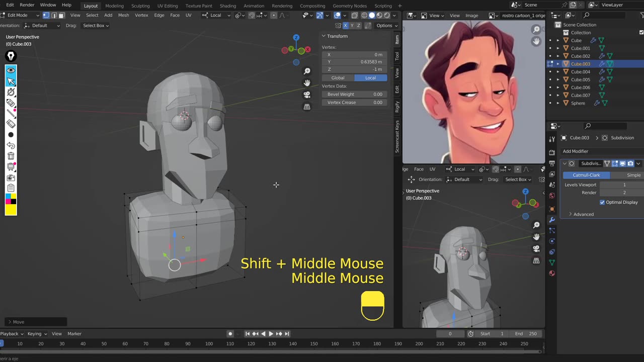Click the End frame 250 field
Viewport: 644px width, 362px height.
point(526,334)
